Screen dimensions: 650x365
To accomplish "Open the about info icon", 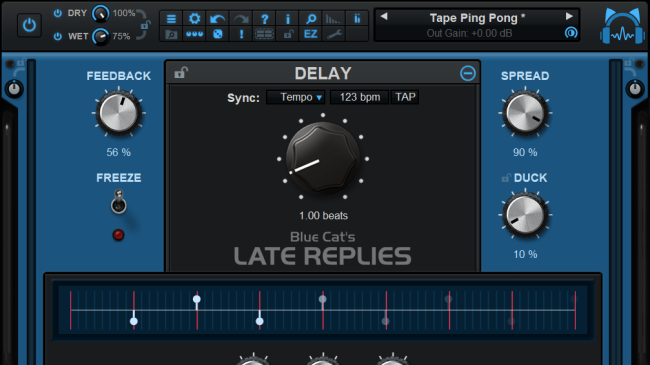I will [288, 19].
